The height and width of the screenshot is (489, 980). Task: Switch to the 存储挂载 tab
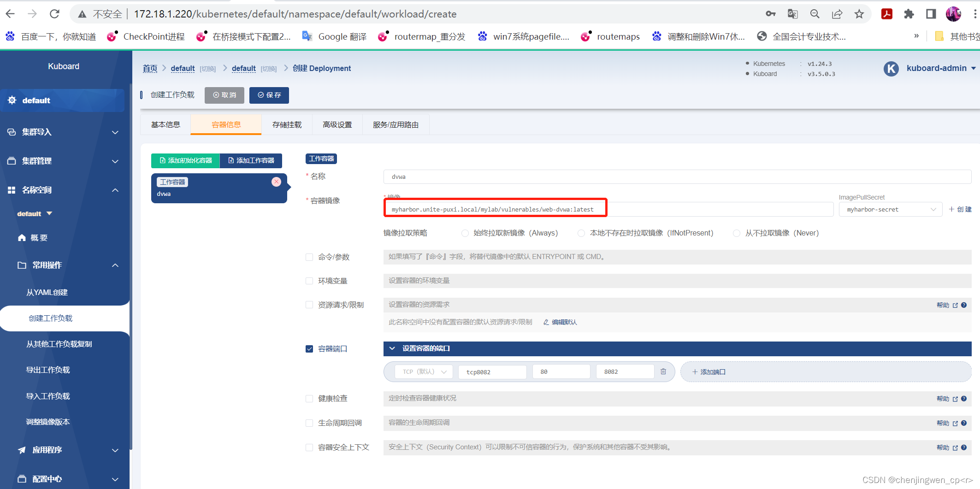287,125
